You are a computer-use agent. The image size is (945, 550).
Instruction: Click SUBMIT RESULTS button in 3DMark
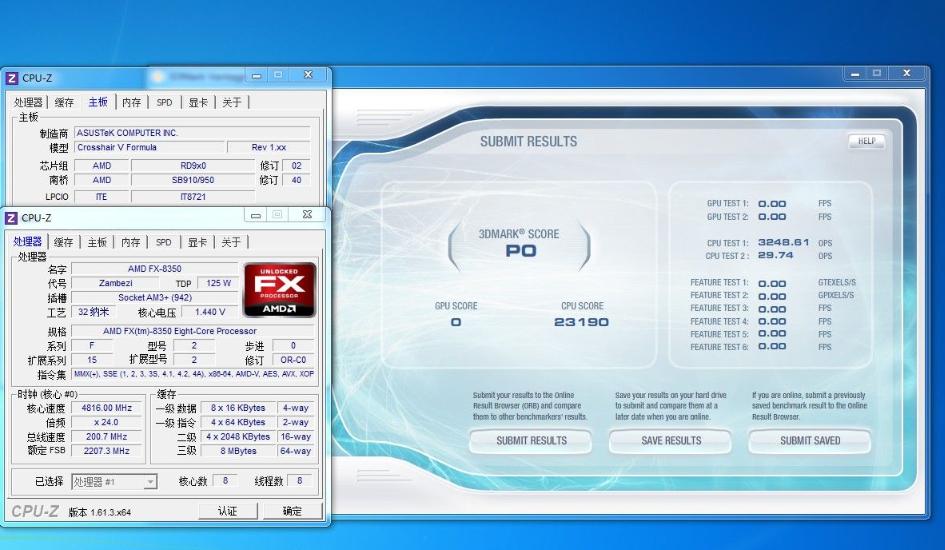(x=531, y=441)
